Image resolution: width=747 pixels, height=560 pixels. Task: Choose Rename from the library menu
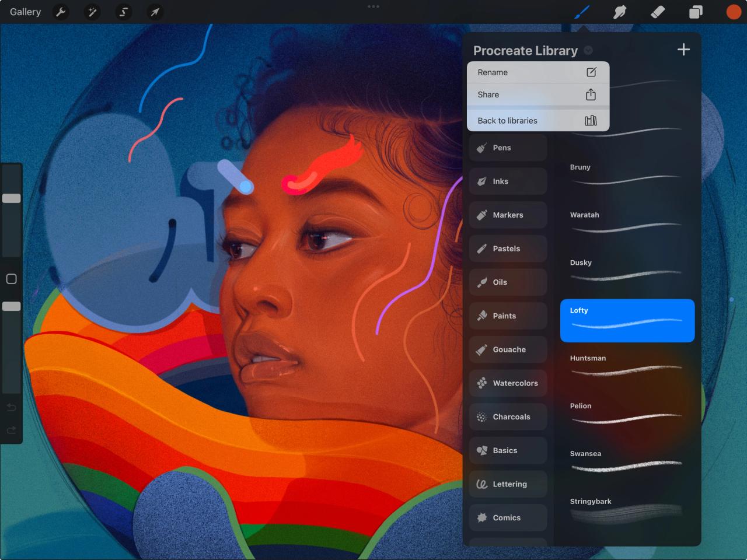pos(537,72)
